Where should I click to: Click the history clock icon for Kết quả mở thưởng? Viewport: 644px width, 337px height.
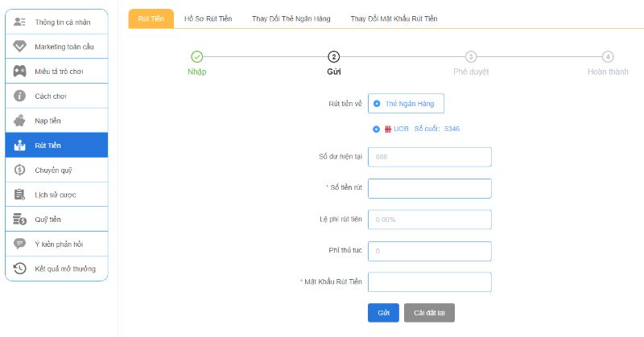[x=19, y=269]
